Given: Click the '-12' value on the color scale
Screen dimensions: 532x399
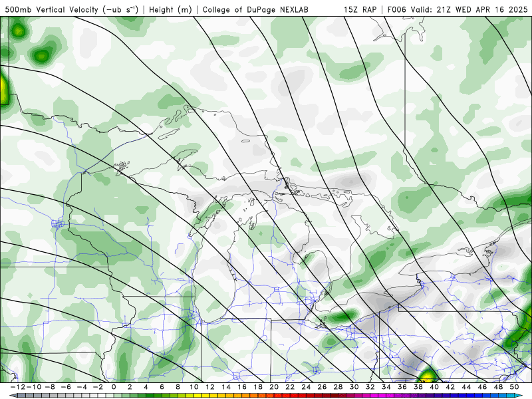Looking at the screenshot, I should click(18, 387).
